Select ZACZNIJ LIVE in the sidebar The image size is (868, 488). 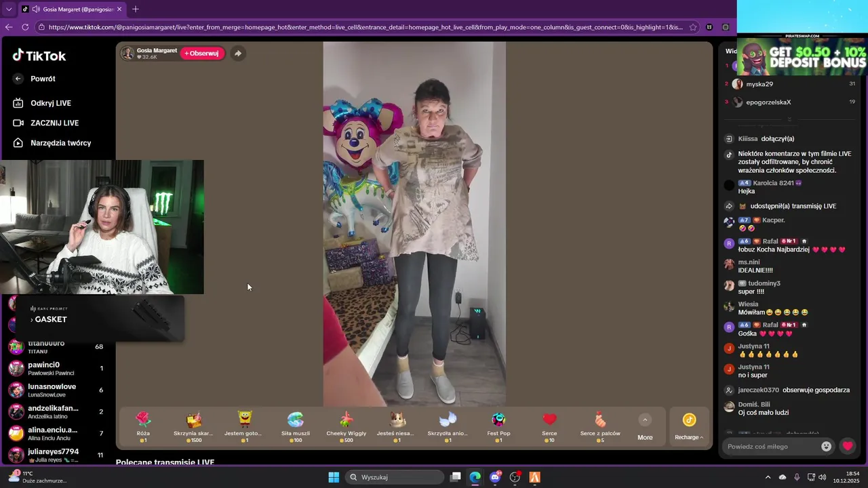54,123
